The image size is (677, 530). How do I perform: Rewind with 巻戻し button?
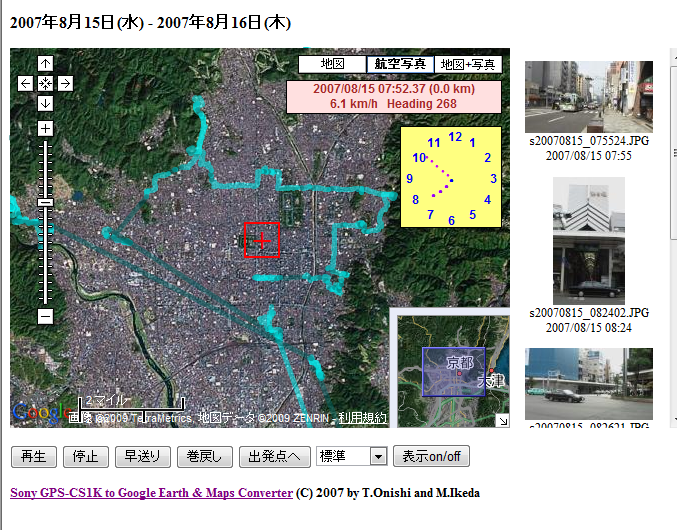tap(205, 457)
